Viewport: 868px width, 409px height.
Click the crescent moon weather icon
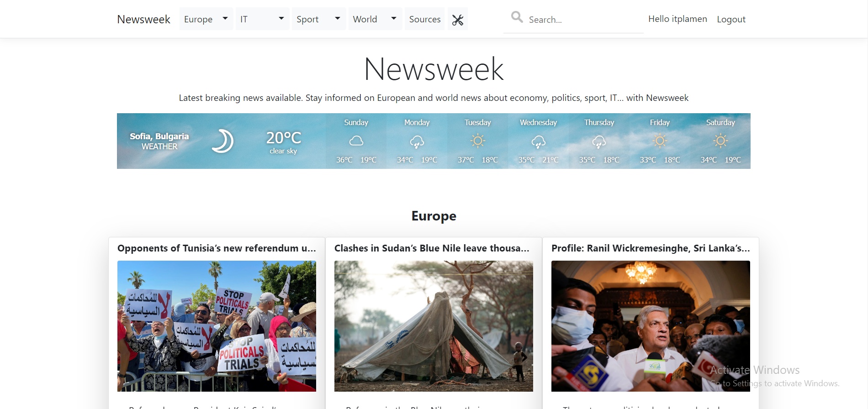[x=222, y=141]
